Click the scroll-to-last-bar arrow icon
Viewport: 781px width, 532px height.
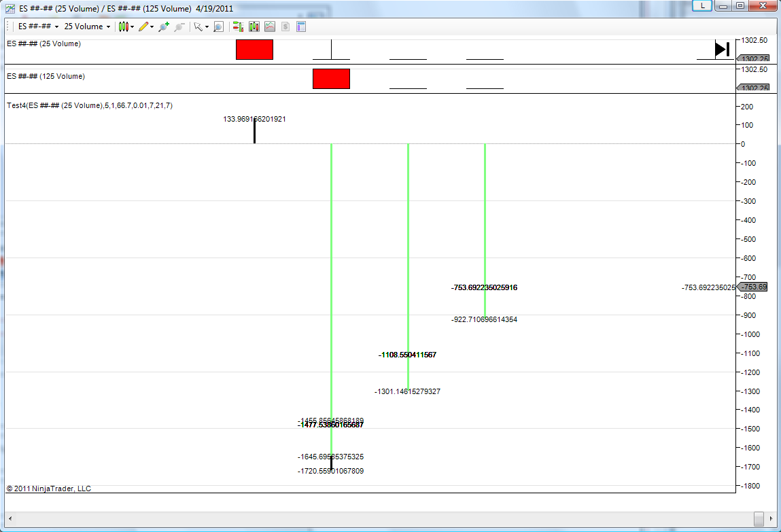[x=723, y=50]
